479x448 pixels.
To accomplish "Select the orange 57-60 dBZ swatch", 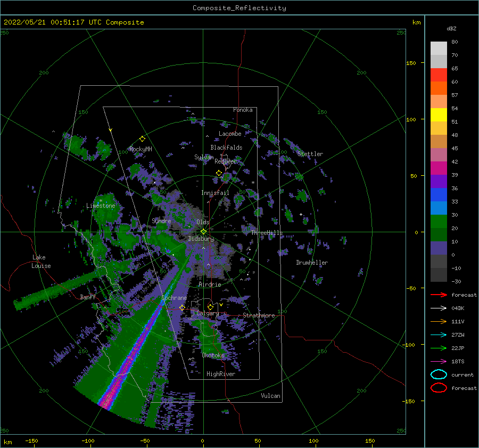I will (x=439, y=88).
